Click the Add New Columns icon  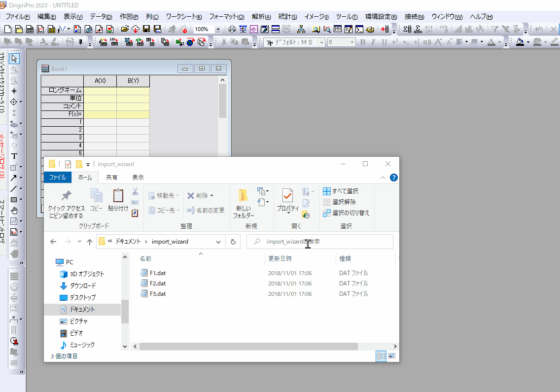coord(385,29)
